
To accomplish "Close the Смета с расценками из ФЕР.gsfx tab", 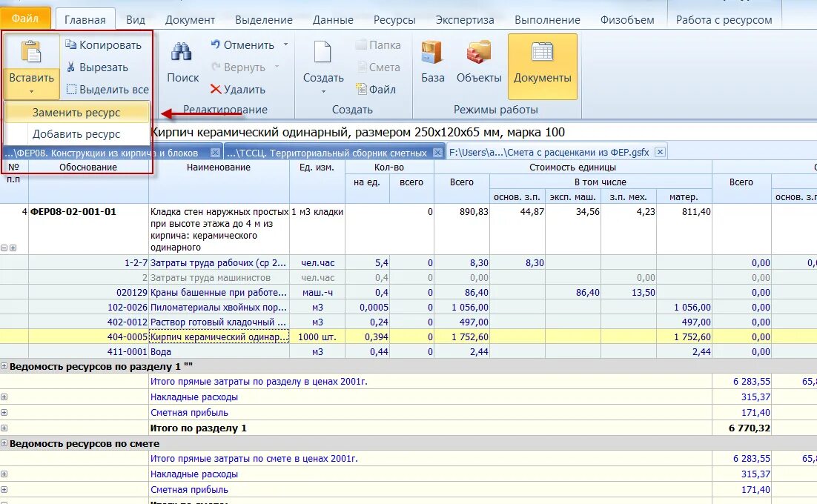I will [660, 152].
